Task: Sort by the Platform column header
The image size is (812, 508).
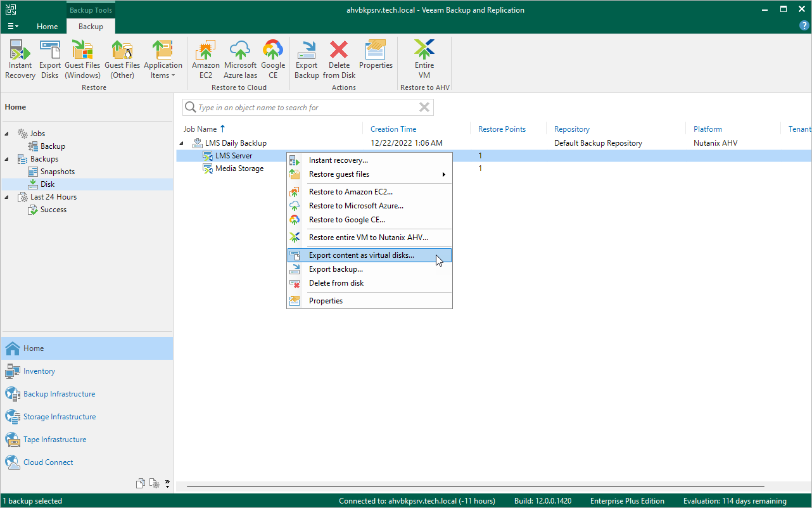Action: click(707, 129)
